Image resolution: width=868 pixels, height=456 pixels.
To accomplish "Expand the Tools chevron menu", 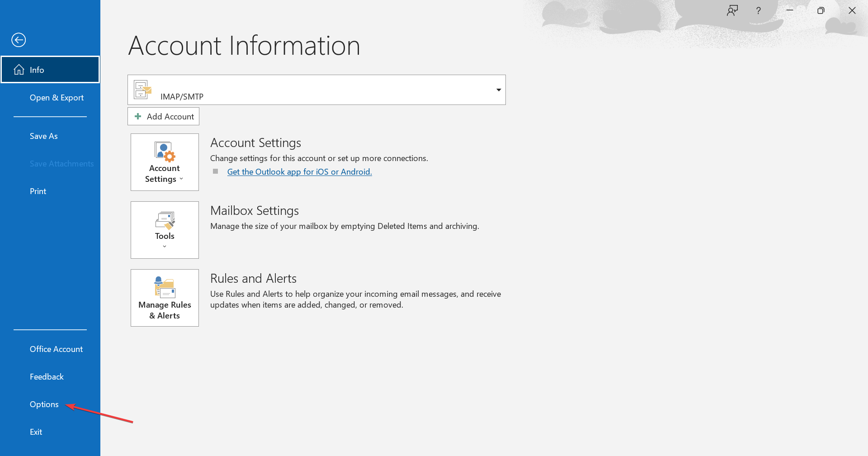I will (x=164, y=246).
